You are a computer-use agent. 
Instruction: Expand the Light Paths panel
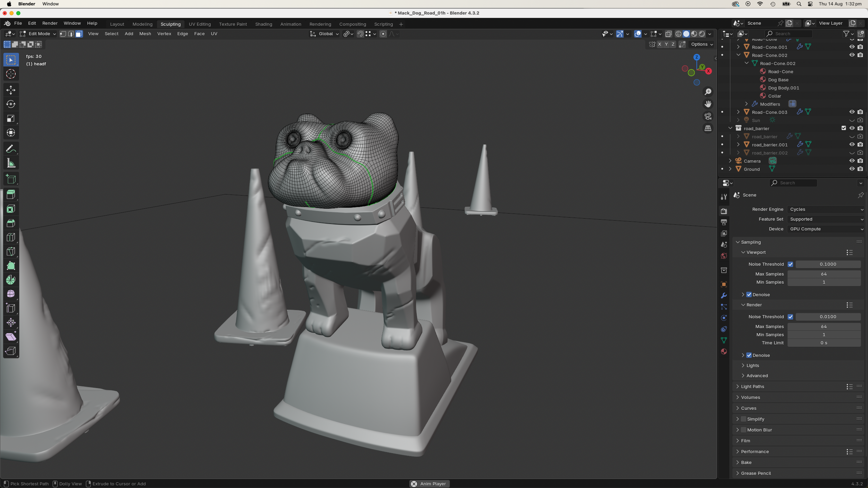tap(752, 386)
